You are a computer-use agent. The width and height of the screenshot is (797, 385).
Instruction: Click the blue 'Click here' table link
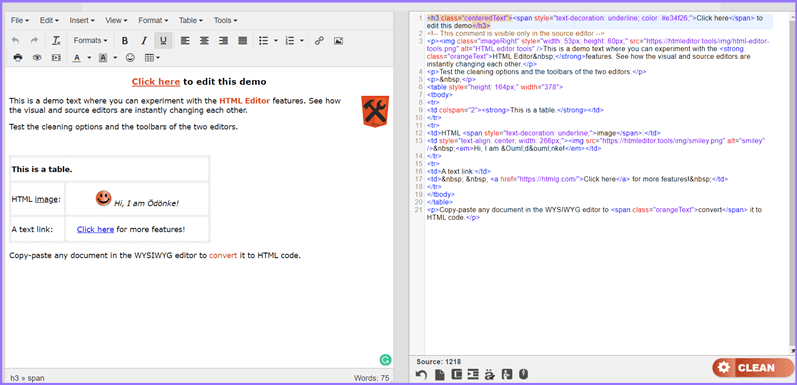[95, 229]
